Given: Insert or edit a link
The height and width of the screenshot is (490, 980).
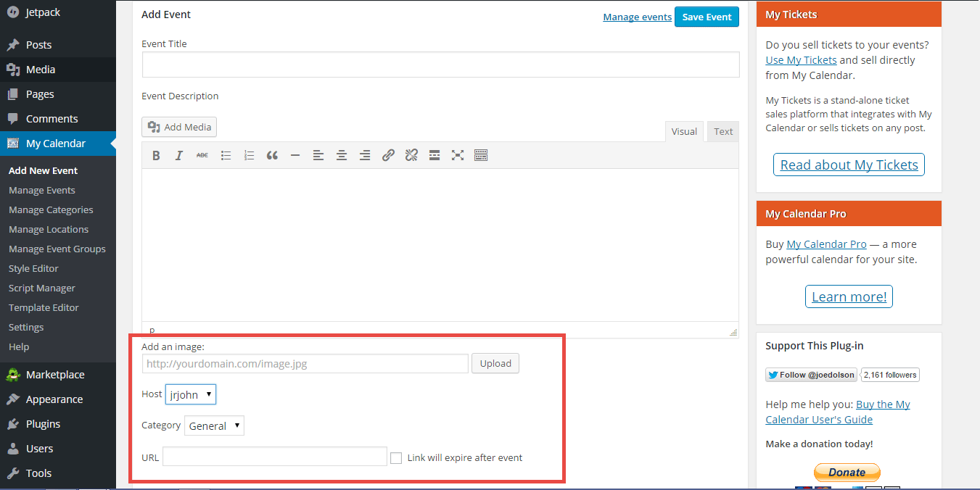Looking at the screenshot, I should (388, 155).
